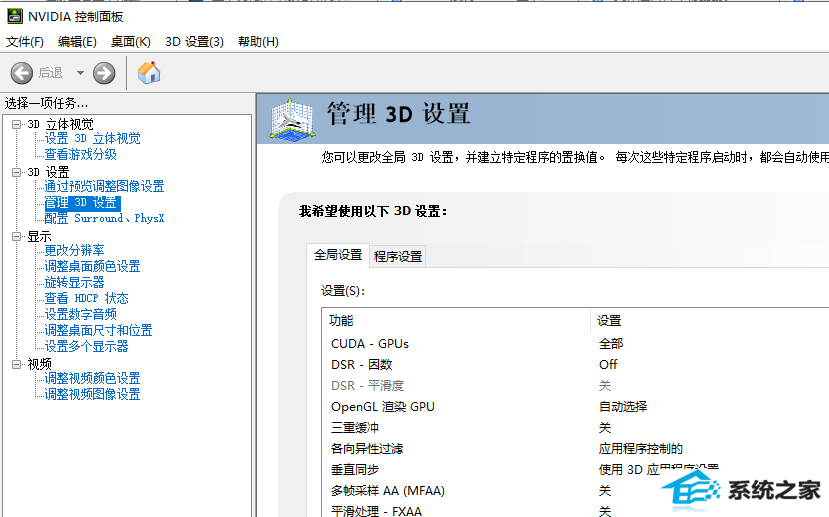Image resolution: width=829 pixels, height=517 pixels.
Task: Open 查看游戏分级 link
Action: point(80,154)
